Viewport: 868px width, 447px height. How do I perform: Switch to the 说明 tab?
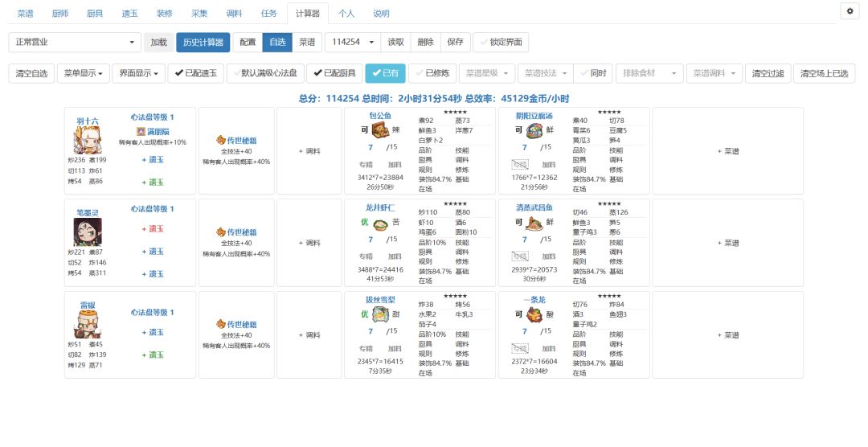pos(382,14)
